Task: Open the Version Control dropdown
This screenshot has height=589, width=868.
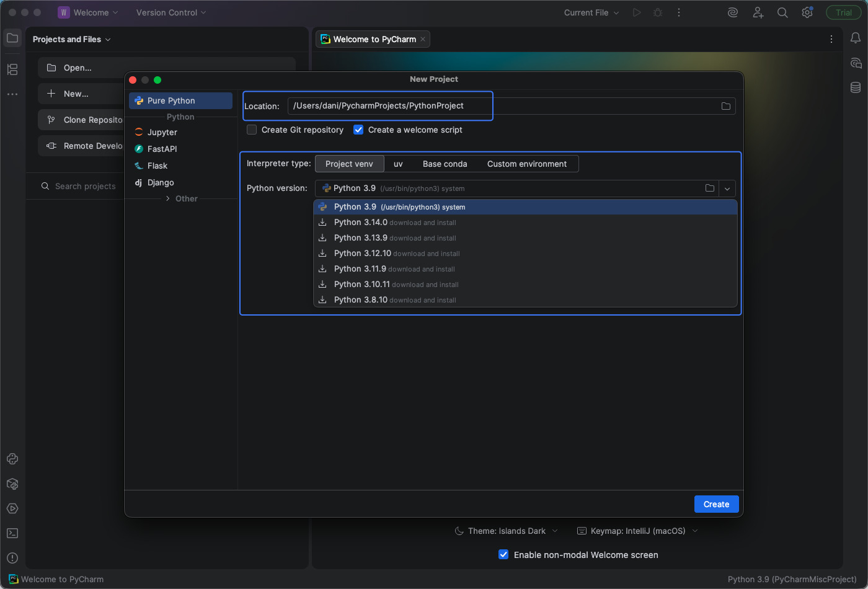Action: coord(171,12)
